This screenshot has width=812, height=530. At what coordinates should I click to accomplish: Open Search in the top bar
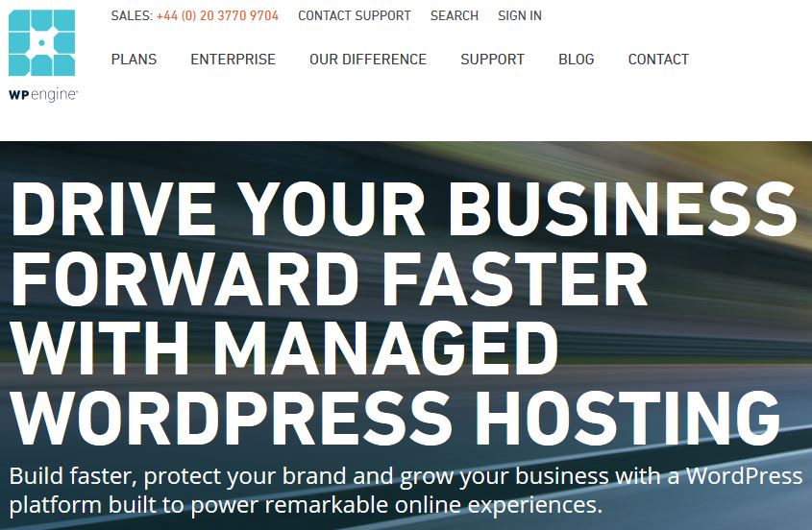455,15
